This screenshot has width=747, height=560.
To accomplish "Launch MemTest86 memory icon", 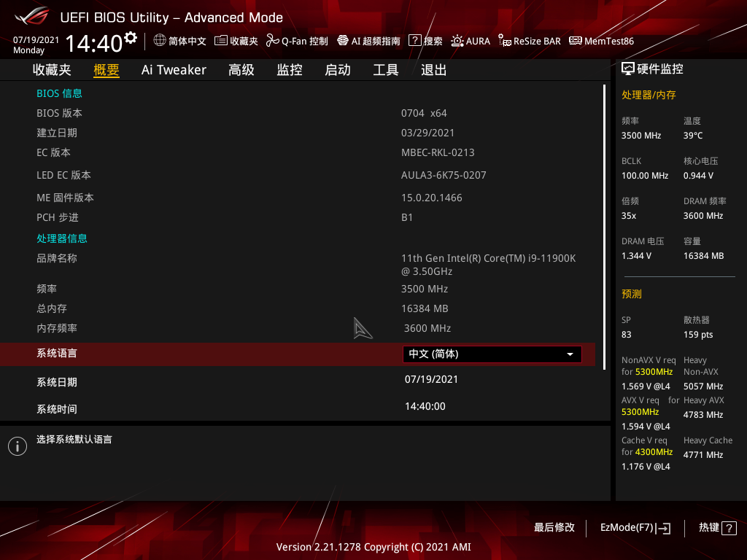I will click(575, 41).
